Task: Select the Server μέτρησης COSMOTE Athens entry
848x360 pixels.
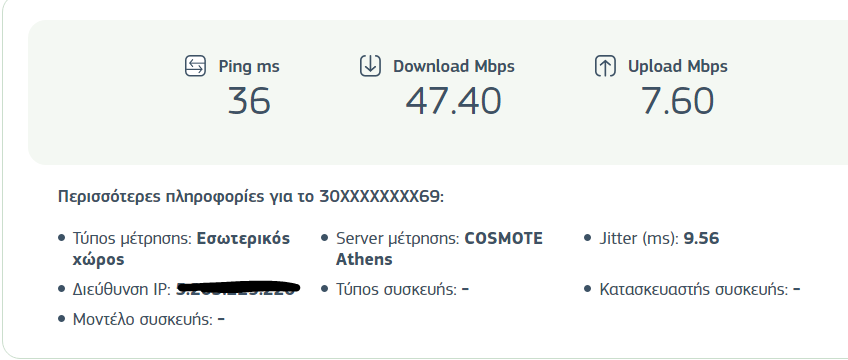Action: (x=439, y=249)
